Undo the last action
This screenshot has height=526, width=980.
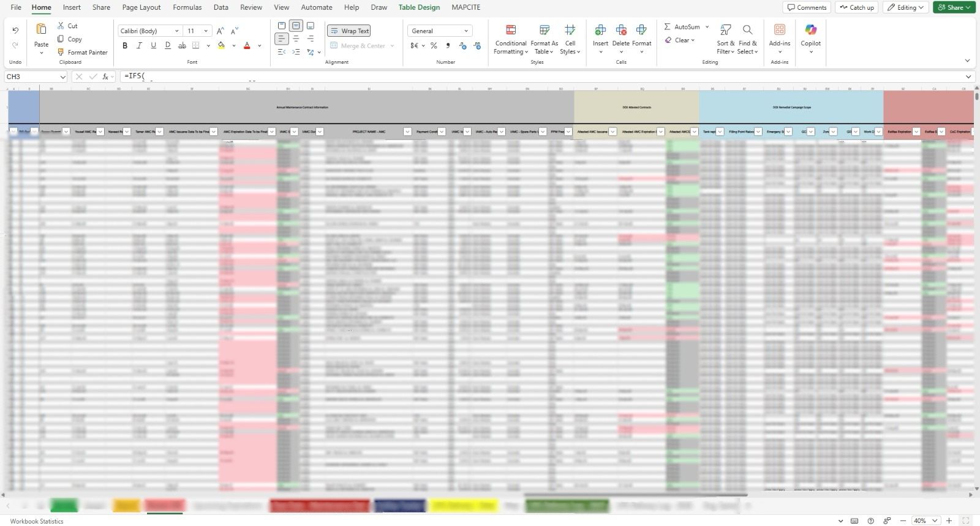pos(15,30)
